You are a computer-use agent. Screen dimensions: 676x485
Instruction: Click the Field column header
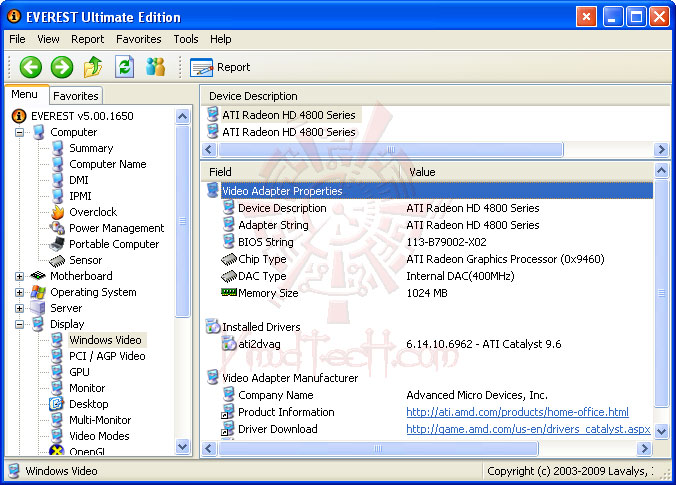tap(301, 172)
